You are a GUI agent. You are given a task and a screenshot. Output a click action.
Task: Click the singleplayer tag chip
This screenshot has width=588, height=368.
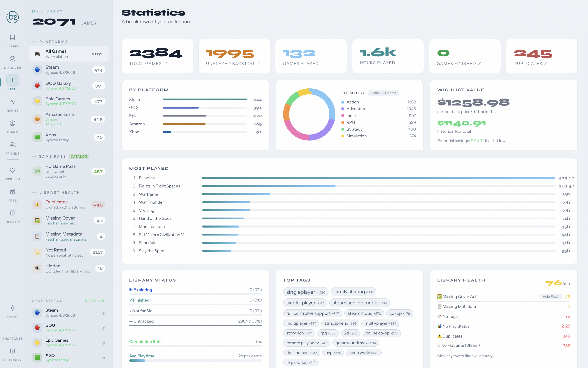(306, 292)
